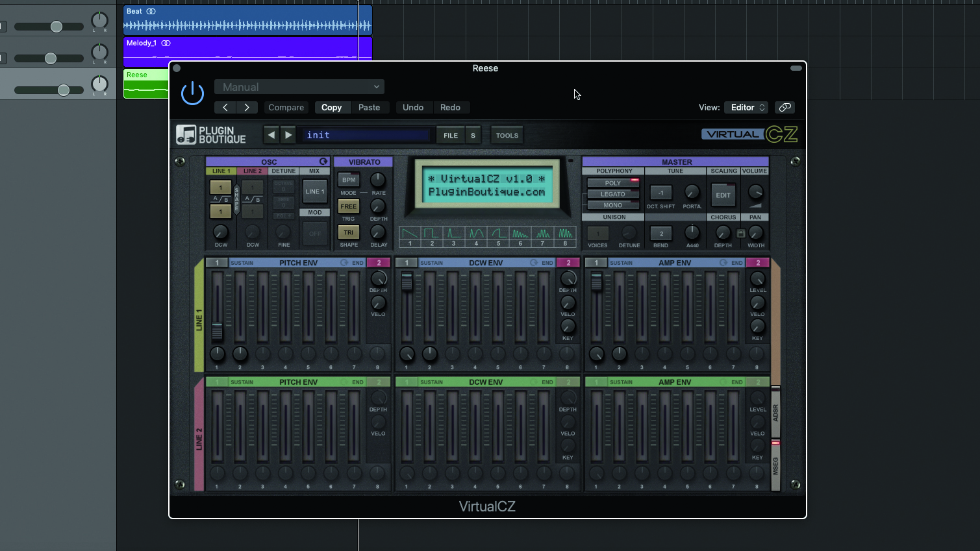Toggle the plugin power bypass button
The image size is (980, 551).
(192, 93)
